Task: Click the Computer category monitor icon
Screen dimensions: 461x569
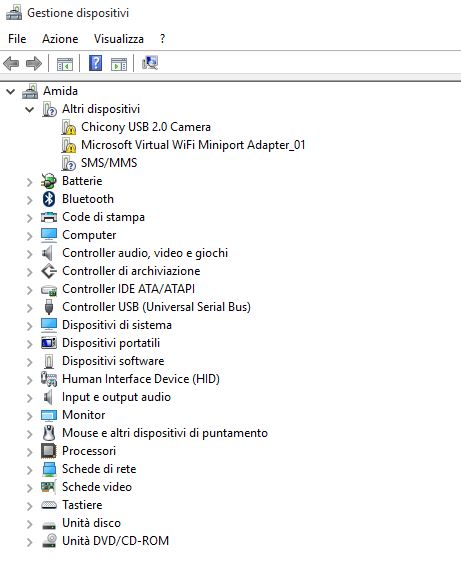Action: (49, 235)
